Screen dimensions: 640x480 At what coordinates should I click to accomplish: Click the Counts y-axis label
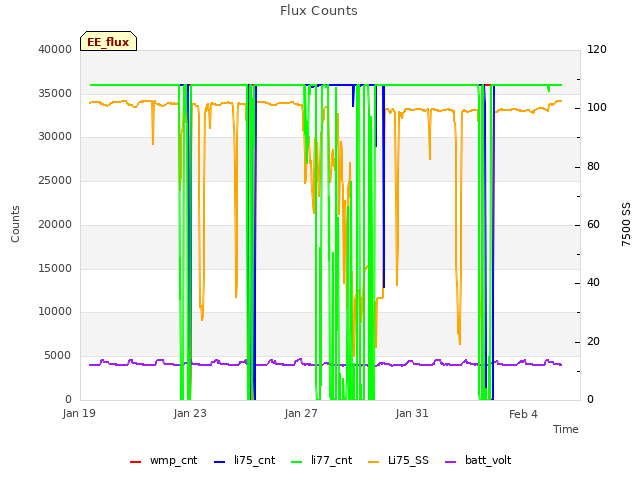point(15,224)
